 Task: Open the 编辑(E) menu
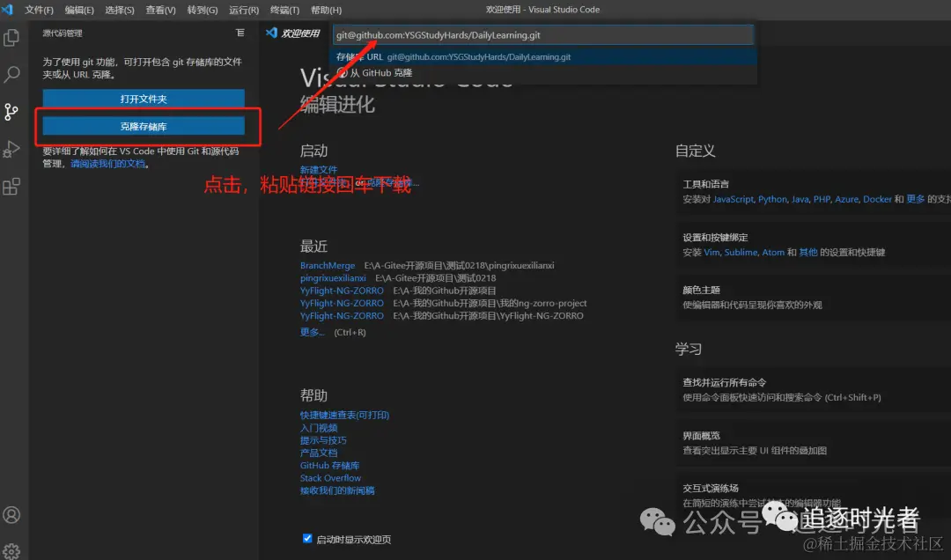click(x=79, y=11)
